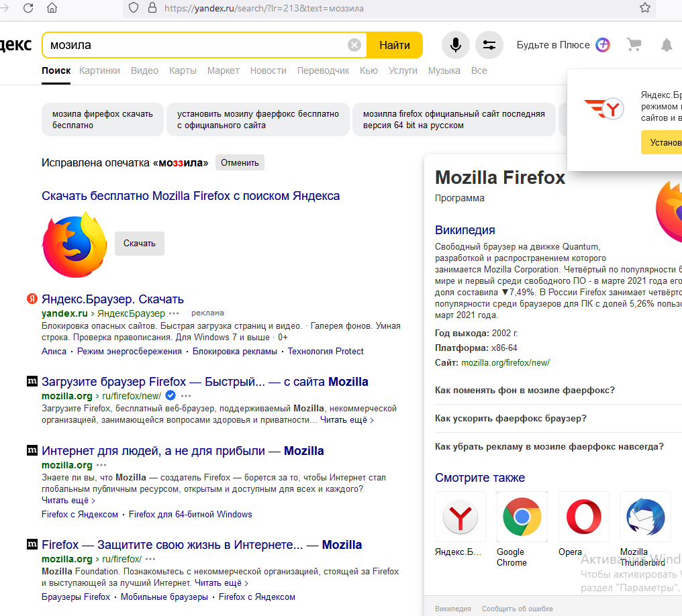682x616 pixels.
Task: Open three-dots menu next to ЯндексБраузер ad
Action: point(174,313)
